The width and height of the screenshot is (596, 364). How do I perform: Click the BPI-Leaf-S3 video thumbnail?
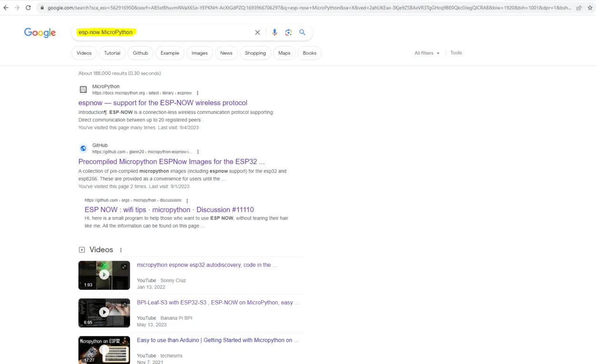pyautogui.click(x=104, y=313)
